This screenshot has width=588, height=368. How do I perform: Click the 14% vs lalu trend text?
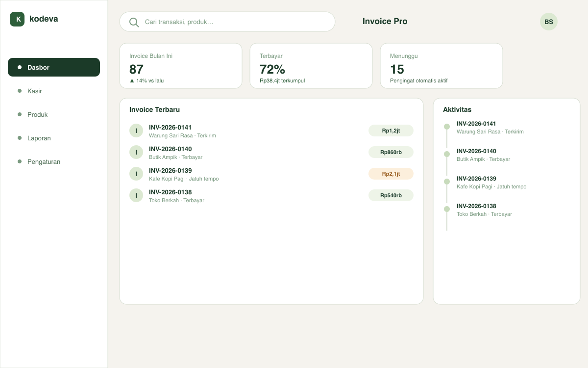[x=147, y=80]
